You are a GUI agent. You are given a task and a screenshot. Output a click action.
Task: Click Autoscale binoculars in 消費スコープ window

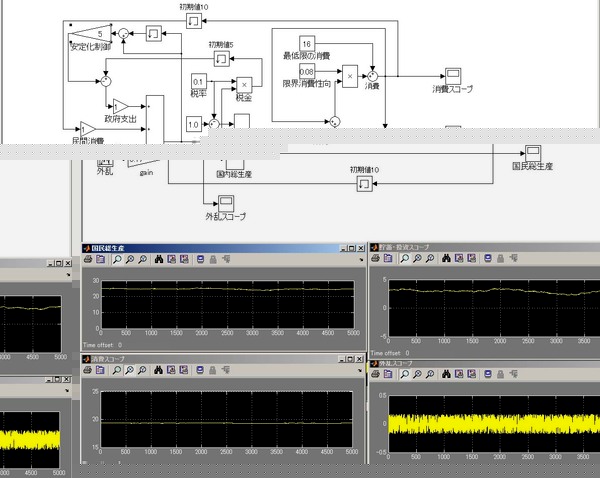tap(158, 368)
